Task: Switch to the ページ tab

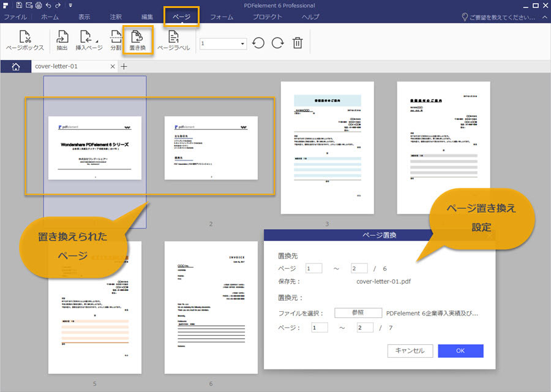Action: pos(181,17)
